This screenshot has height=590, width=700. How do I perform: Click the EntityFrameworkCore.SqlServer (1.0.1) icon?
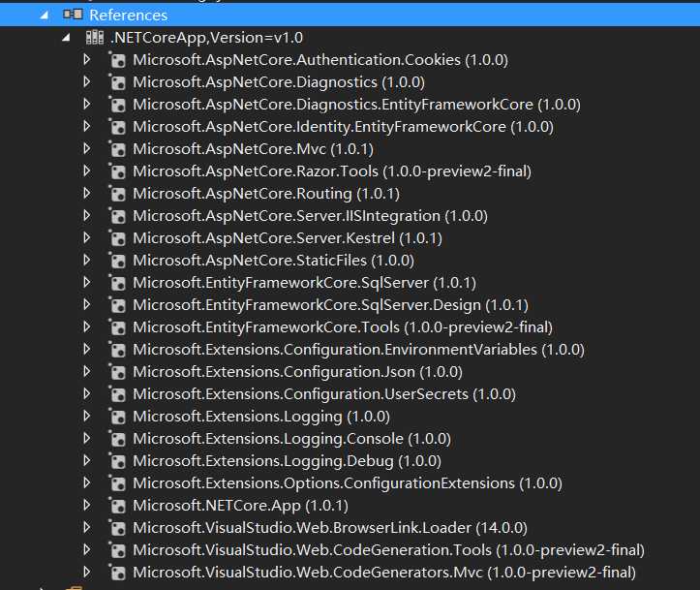tap(118, 283)
